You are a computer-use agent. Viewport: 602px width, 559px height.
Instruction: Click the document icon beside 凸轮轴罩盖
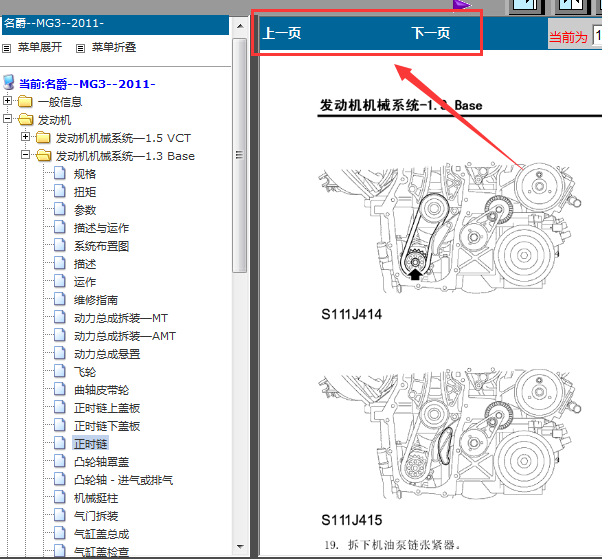(60, 461)
